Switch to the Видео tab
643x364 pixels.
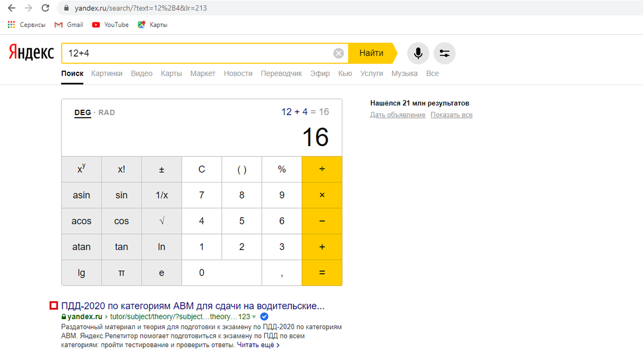pyautogui.click(x=142, y=73)
